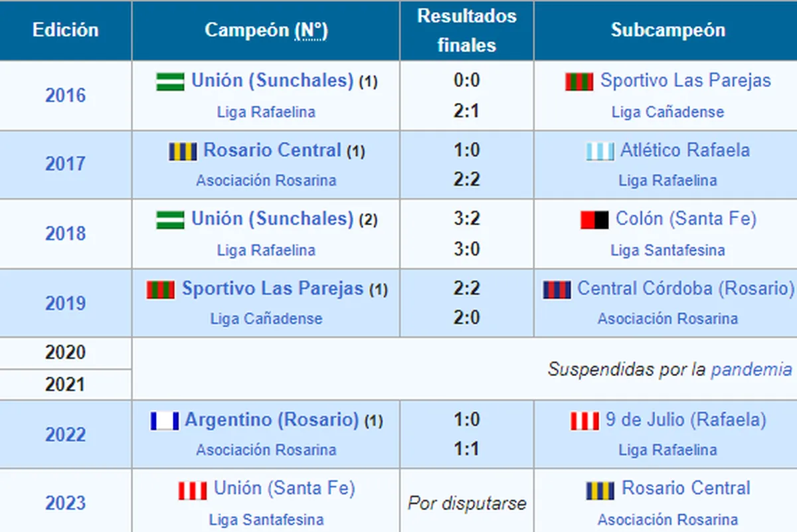797x532 pixels.
Task: Open the Rosario Central champion link in 2017
Action: click(x=272, y=150)
